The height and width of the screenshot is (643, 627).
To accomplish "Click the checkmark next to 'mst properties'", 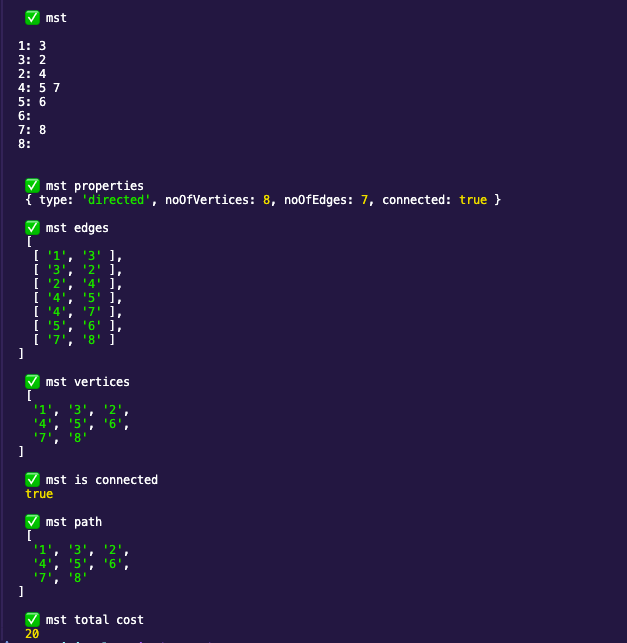I will [32, 185].
